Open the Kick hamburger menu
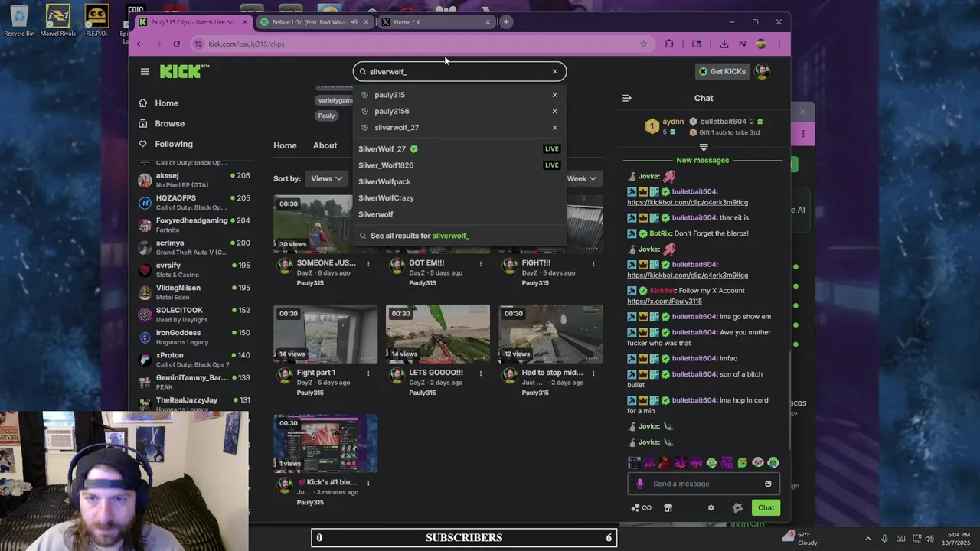The width and height of the screenshot is (980, 551). coord(145,71)
